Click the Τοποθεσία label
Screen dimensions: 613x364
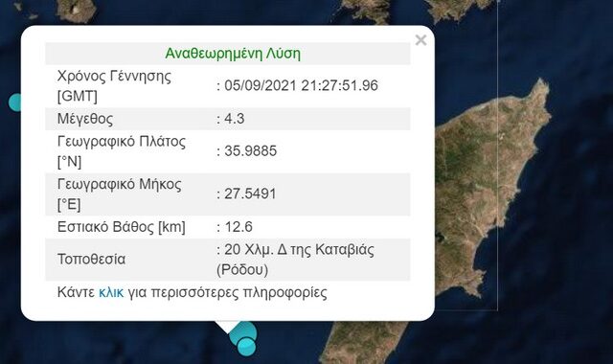tap(92, 260)
